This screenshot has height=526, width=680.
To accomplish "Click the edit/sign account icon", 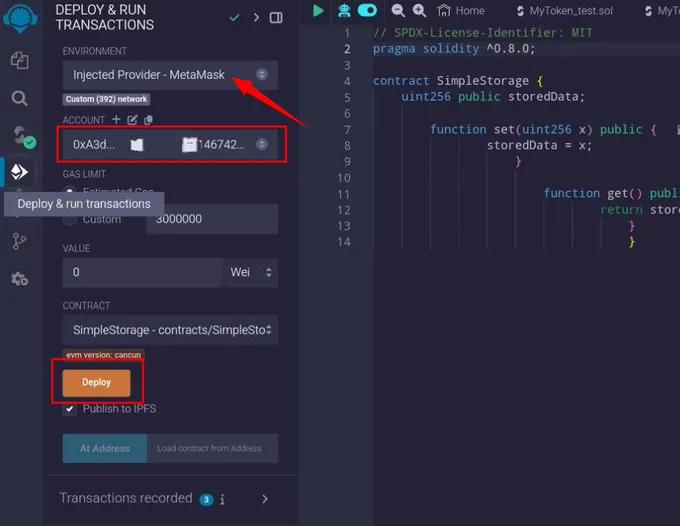I will (132, 120).
